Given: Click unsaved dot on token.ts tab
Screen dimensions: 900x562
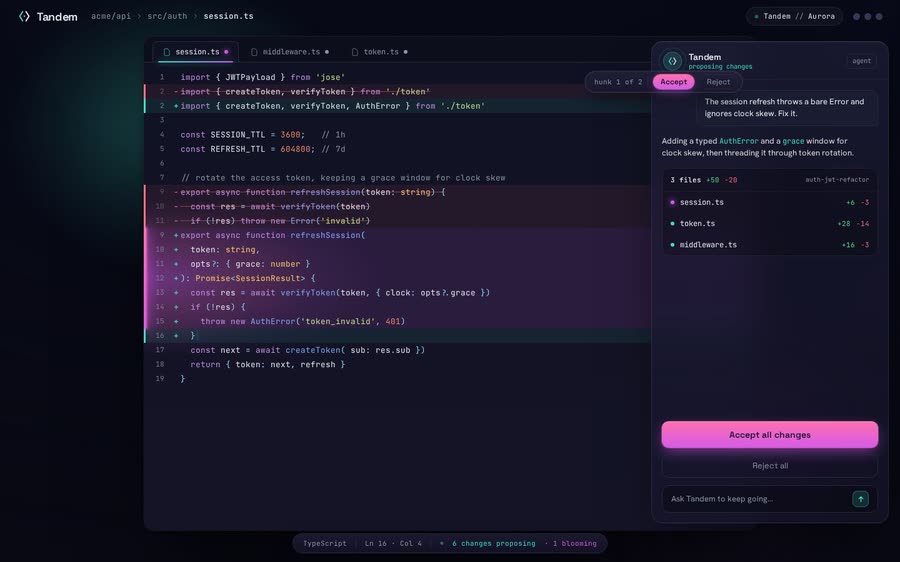Looking at the screenshot, I should click(405, 52).
